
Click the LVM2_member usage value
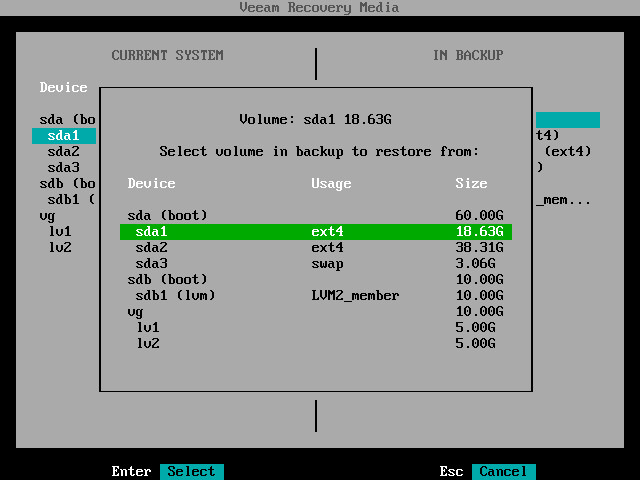[355, 296]
